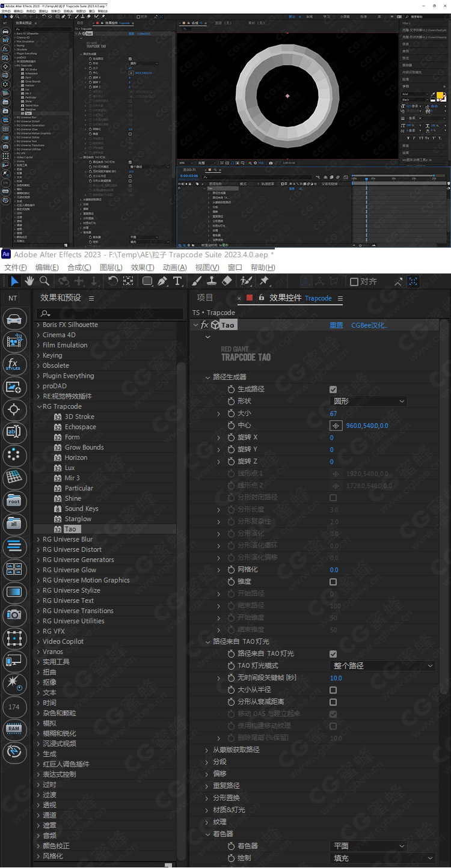Click the car icon in NT sidebar
The width and height of the screenshot is (451, 868).
coord(14,319)
